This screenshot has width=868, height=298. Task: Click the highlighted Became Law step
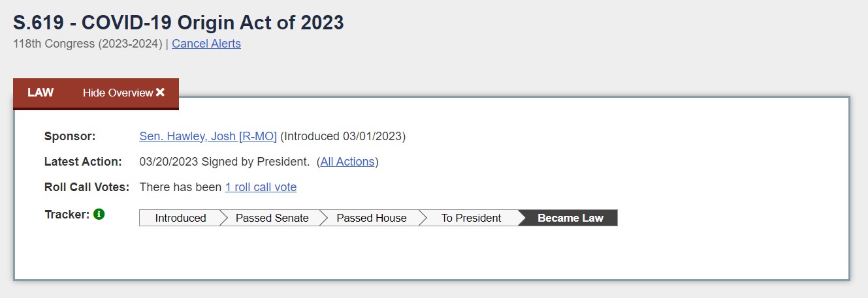pyautogui.click(x=570, y=218)
